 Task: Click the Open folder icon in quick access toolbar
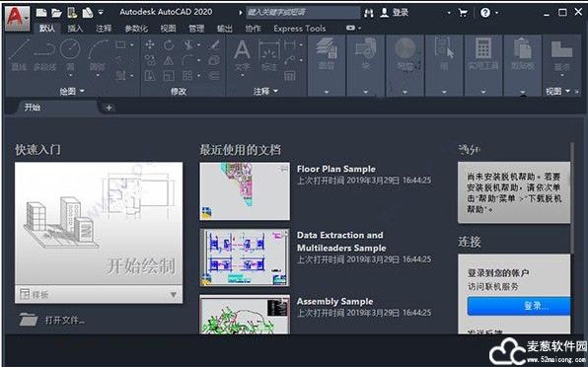click(56, 13)
